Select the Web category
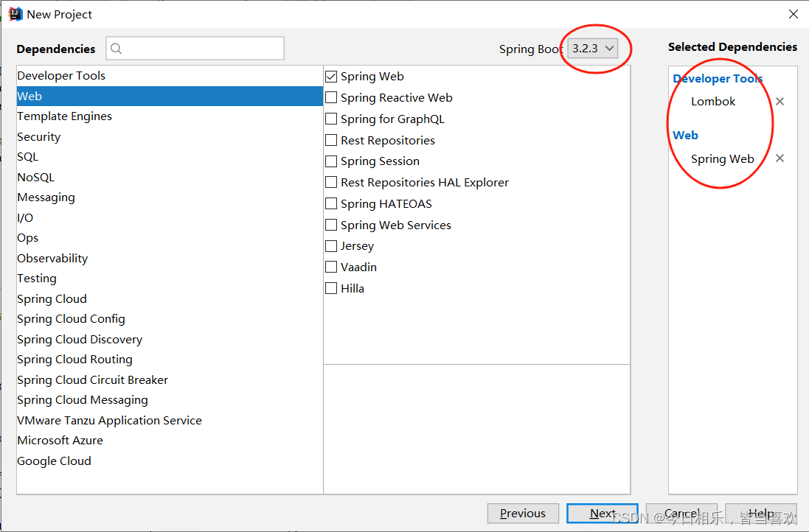This screenshot has width=809, height=532. pos(170,97)
